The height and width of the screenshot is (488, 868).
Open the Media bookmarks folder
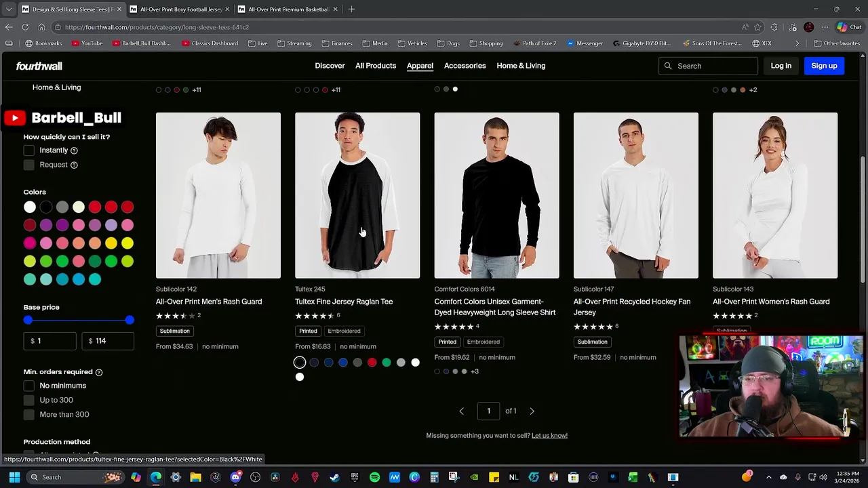(x=375, y=43)
